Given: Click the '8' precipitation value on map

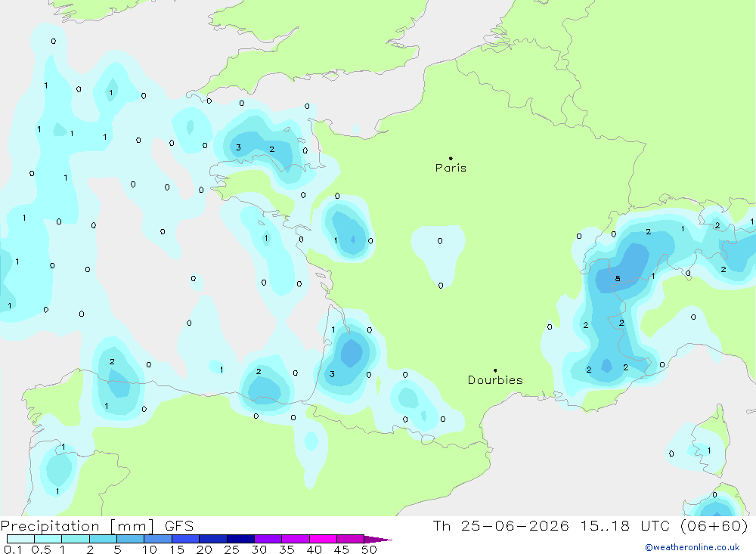Looking at the screenshot, I should click(618, 278).
